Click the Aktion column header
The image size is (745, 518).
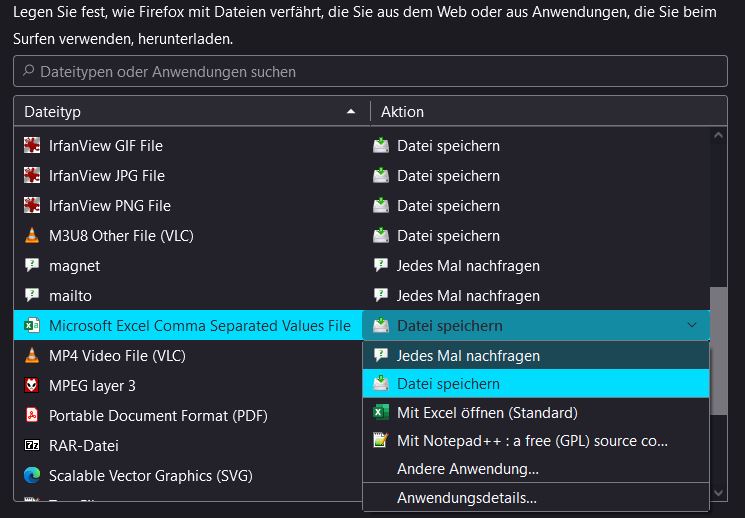[x=549, y=112]
